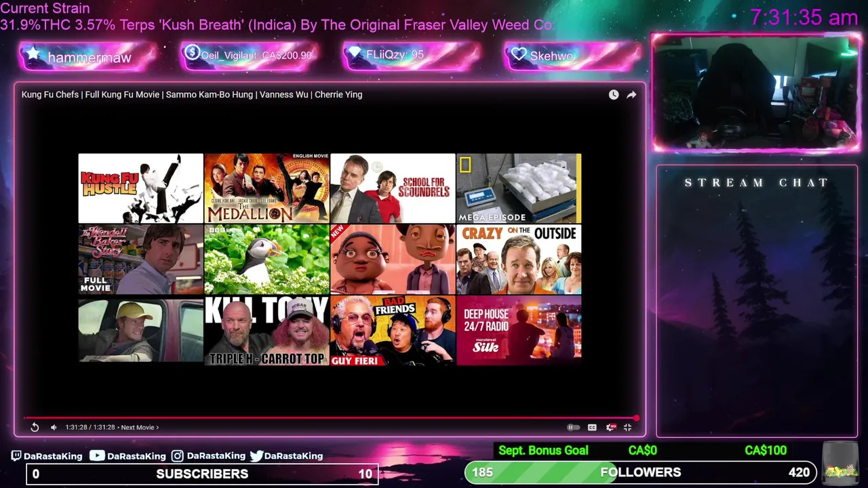868x488 pixels.
Task: Click the FLiiQzy: 95 bits text
Action: (x=395, y=55)
